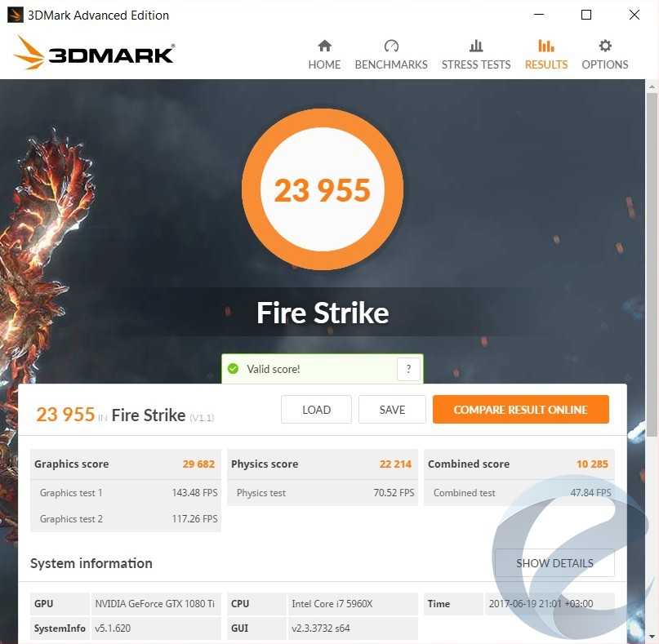The image size is (659, 644).
Task: Click the 3DMark logo in the header
Action: click(x=94, y=53)
